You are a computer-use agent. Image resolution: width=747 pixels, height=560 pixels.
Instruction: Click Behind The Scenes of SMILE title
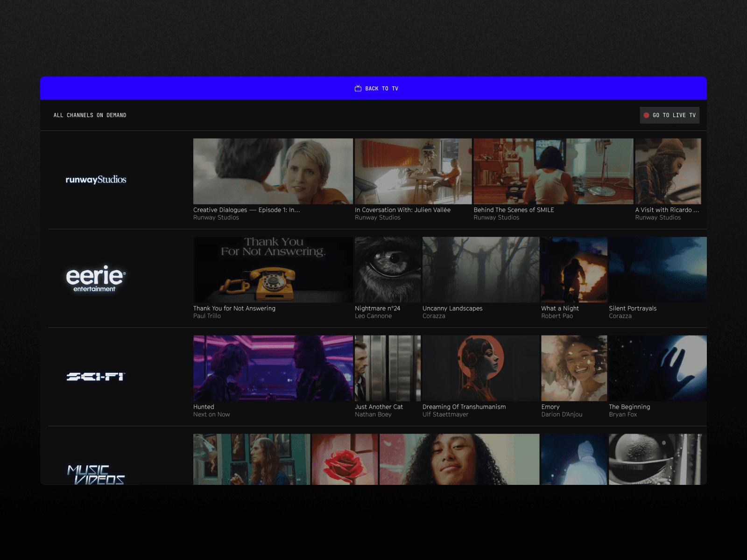[x=514, y=210]
